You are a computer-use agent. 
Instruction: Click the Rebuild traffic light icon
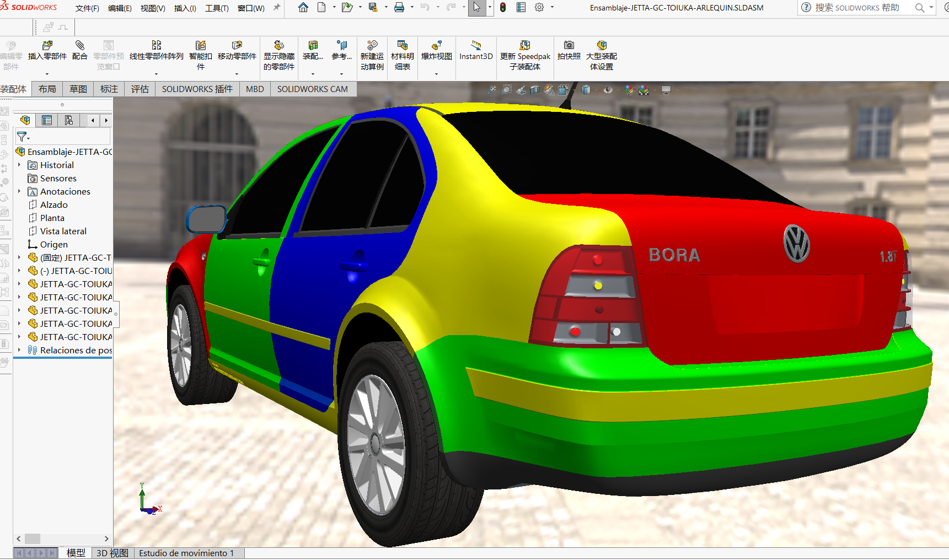(503, 8)
